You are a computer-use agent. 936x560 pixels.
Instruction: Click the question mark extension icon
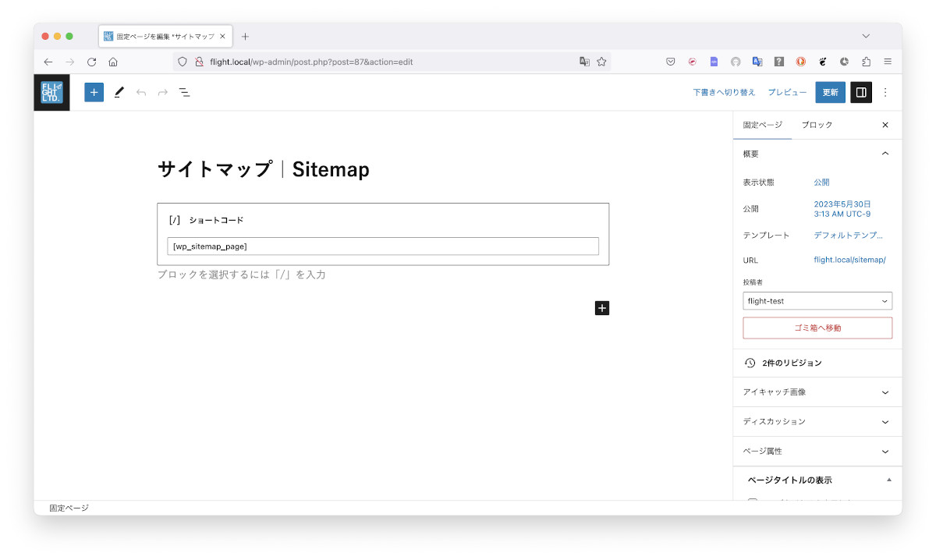778,62
